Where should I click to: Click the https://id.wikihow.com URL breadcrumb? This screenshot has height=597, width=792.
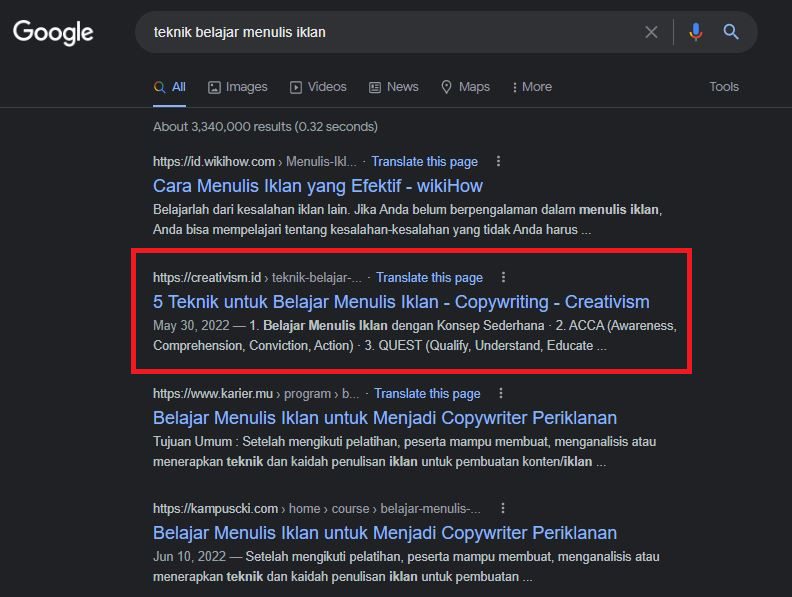[x=255, y=162]
